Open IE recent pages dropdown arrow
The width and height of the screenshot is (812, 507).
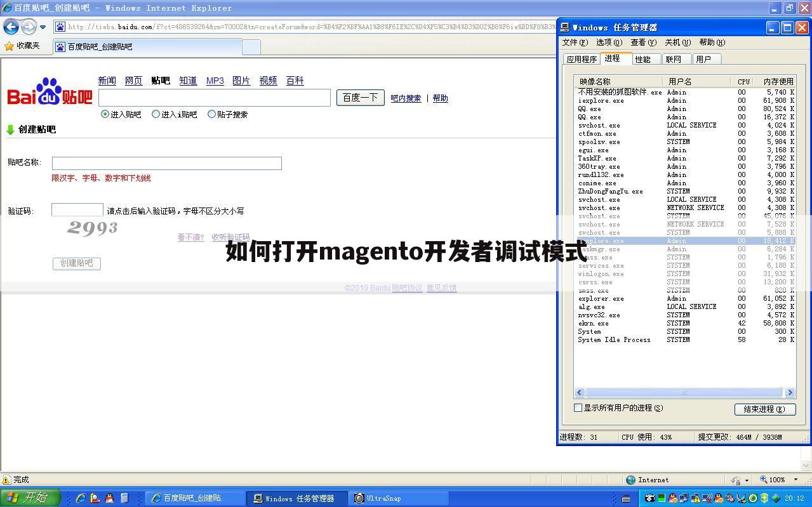pyautogui.click(x=43, y=27)
